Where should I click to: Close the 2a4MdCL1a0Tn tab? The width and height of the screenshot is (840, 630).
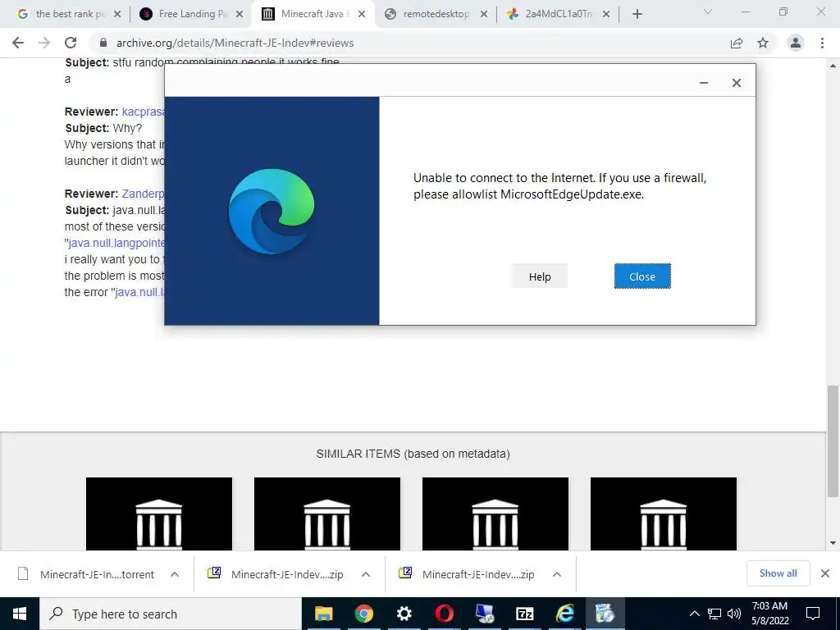pyautogui.click(x=606, y=15)
